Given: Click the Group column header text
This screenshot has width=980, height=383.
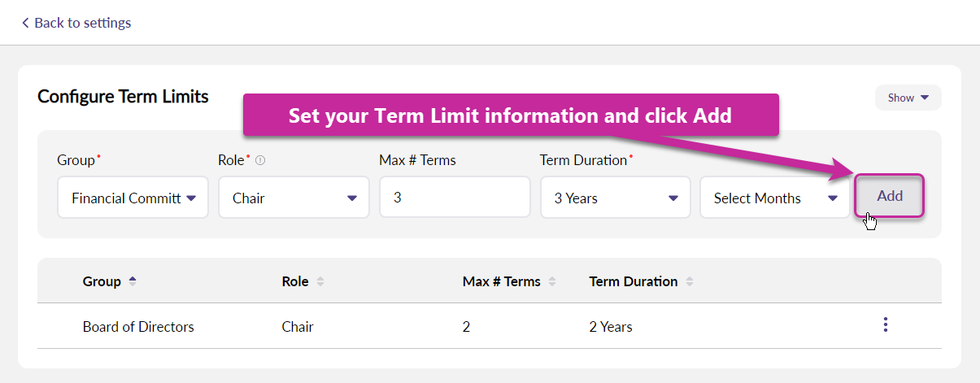Looking at the screenshot, I should (102, 281).
